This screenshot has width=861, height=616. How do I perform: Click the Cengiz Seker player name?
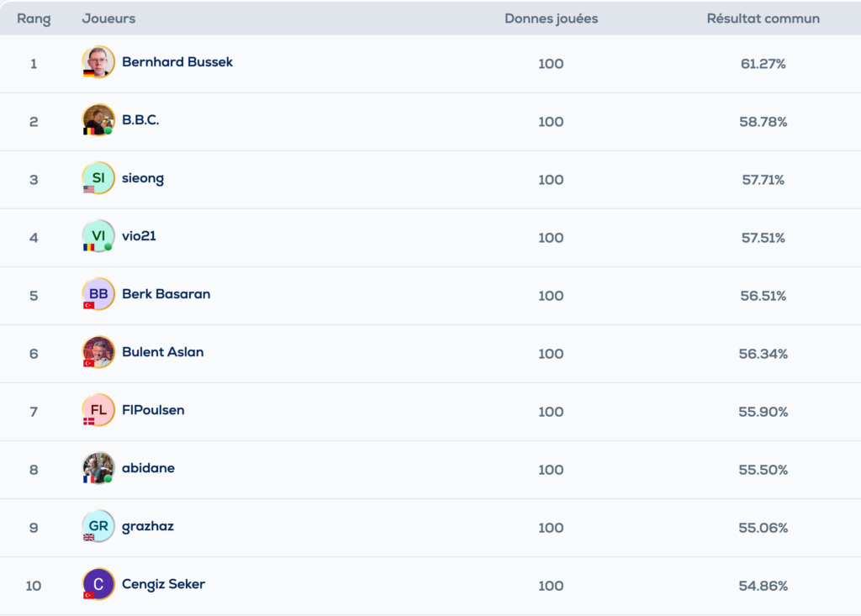pyautogui.click(x=164, y=584)
